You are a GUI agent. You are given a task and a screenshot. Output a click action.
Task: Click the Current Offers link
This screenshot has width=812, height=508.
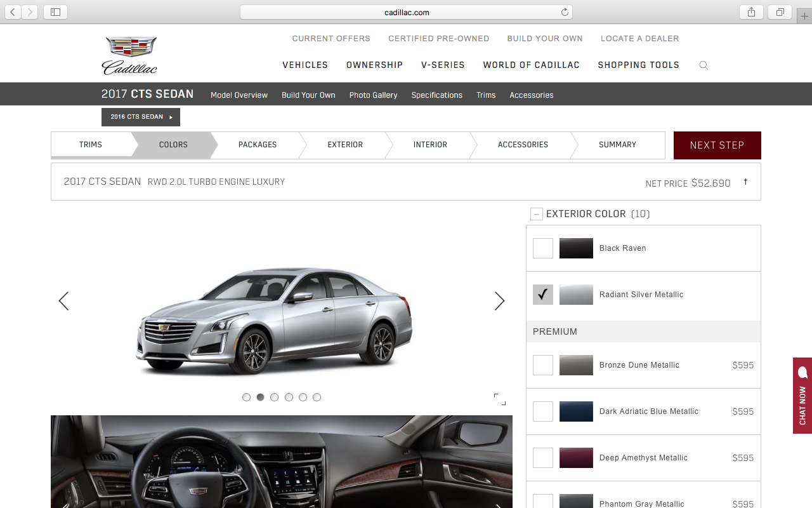331,39
